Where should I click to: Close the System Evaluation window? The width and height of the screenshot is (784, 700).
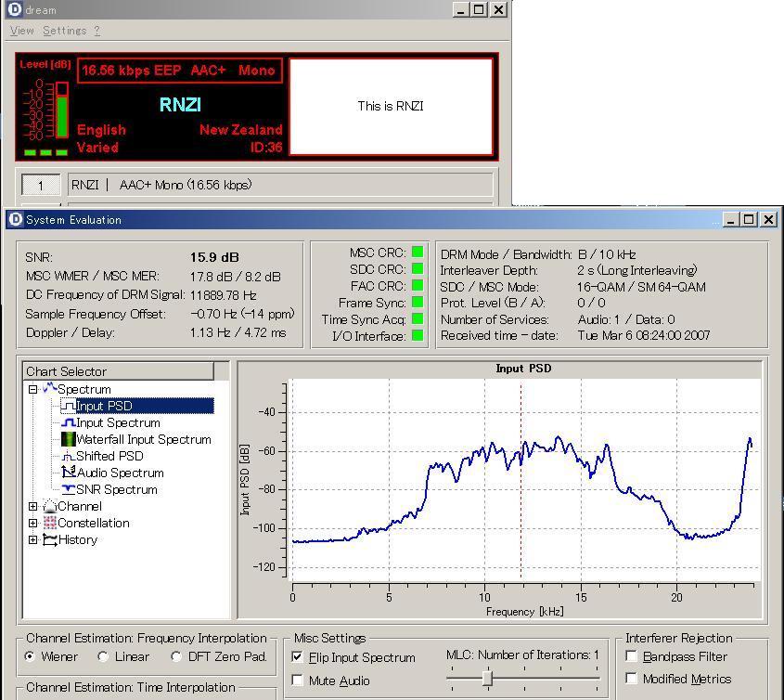click(x=768, y=219)
